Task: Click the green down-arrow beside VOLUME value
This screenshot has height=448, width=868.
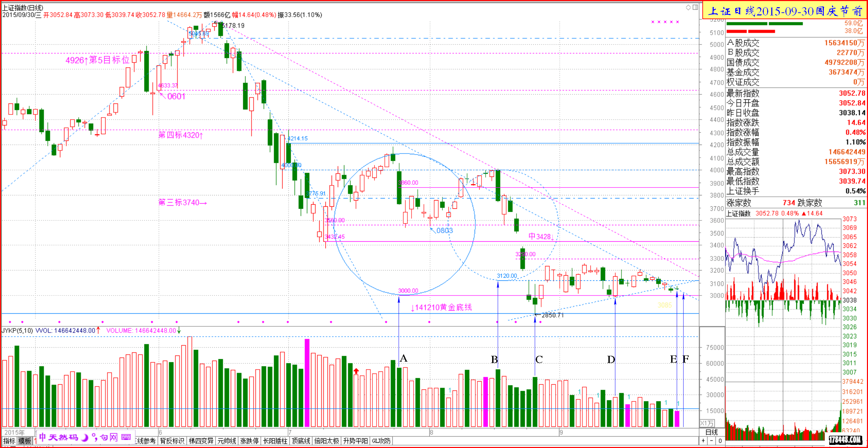Action: coord(179,330)
